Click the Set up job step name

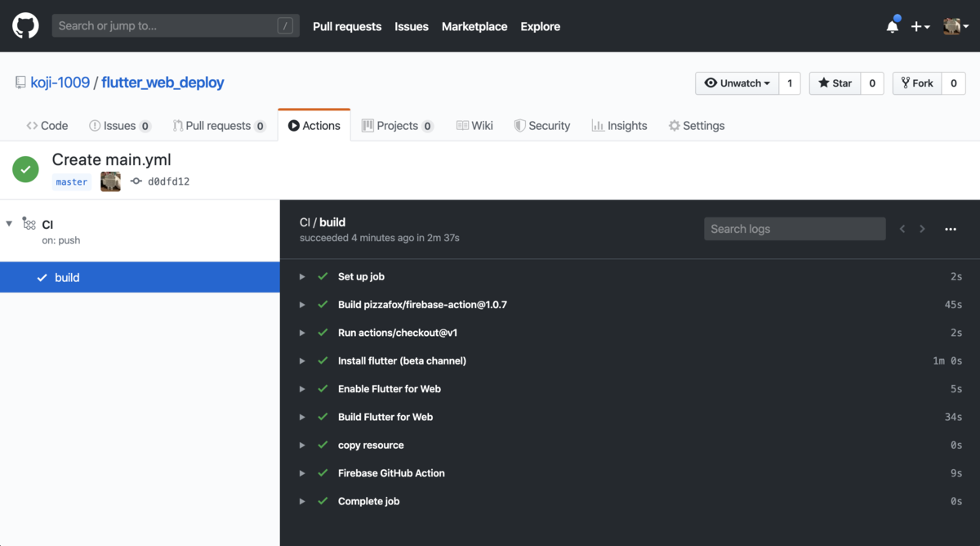pyautogui.click(x=361, y=276)
